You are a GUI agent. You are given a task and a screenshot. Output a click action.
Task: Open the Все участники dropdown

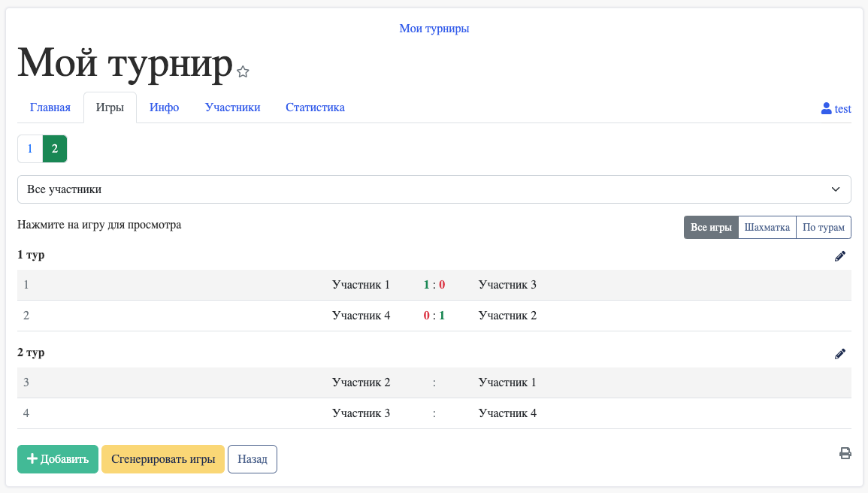point(434,189)
